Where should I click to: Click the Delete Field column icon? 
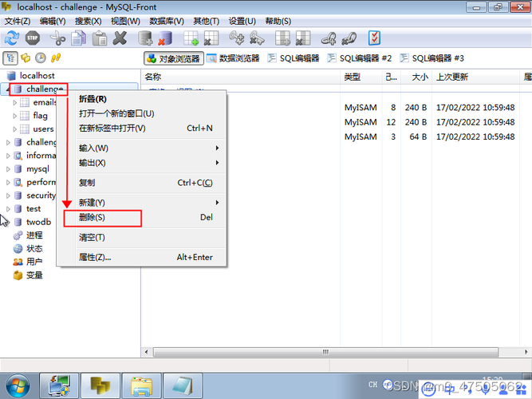point(303,38)
